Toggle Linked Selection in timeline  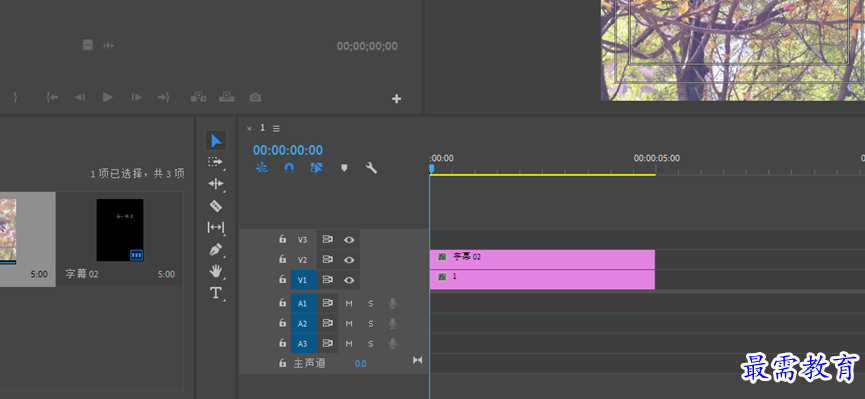click(316, 168)
